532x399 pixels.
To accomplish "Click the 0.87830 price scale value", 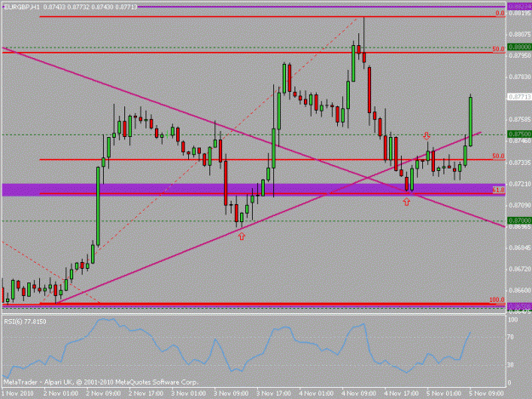I will coord(520,77).
